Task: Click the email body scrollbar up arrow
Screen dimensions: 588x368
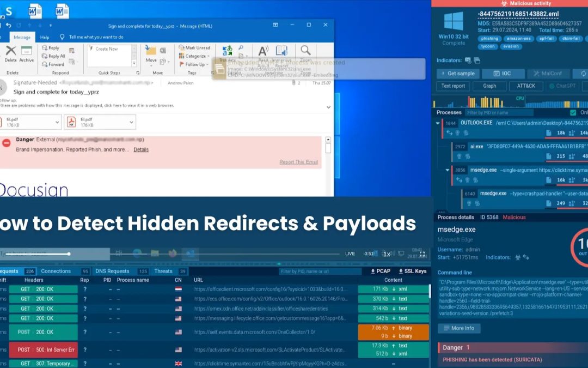Action: [328, 140]
